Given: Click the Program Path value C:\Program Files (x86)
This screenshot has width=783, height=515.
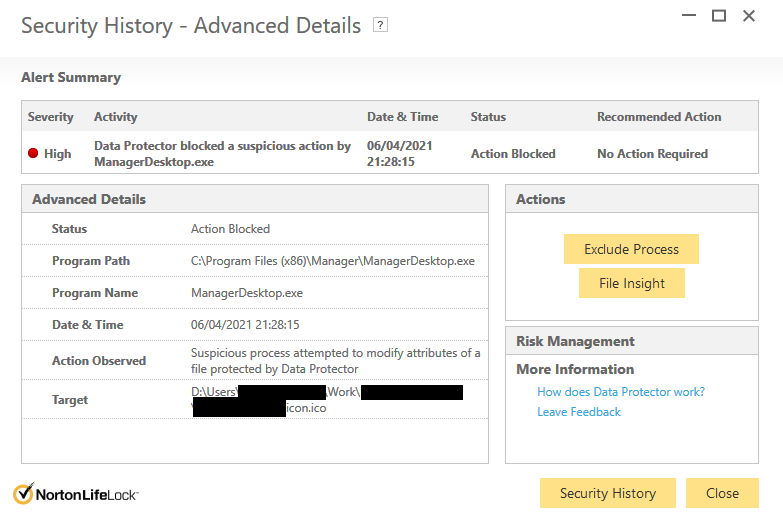Looking at the screenshot, I should [x=333, y=261].
